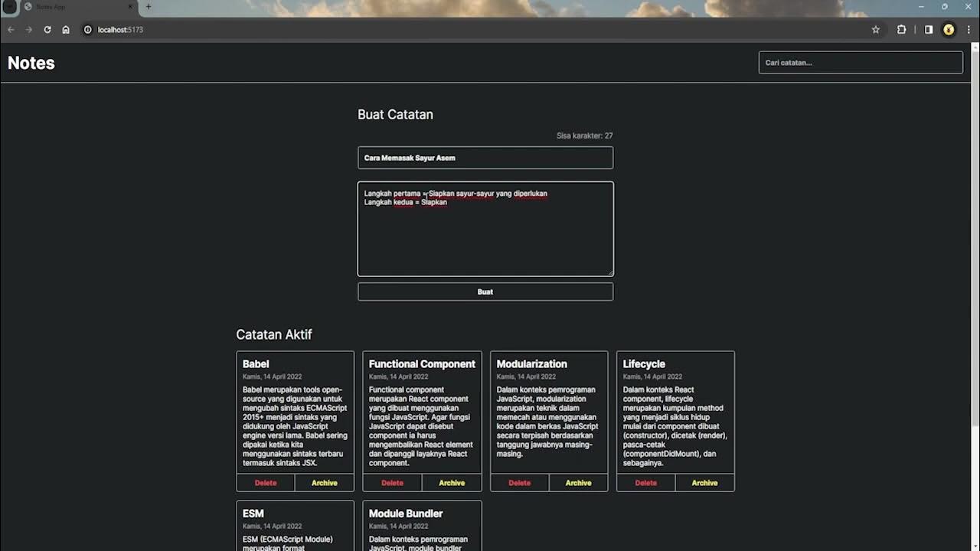980x551 pixels.
Task: Click the Babel note title
Action: click(x=256, y=364)
